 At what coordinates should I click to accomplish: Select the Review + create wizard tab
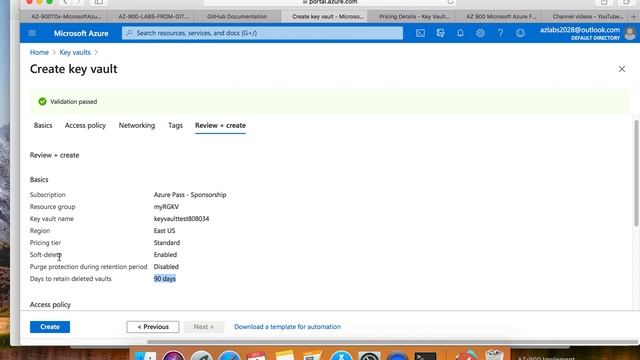220,125
